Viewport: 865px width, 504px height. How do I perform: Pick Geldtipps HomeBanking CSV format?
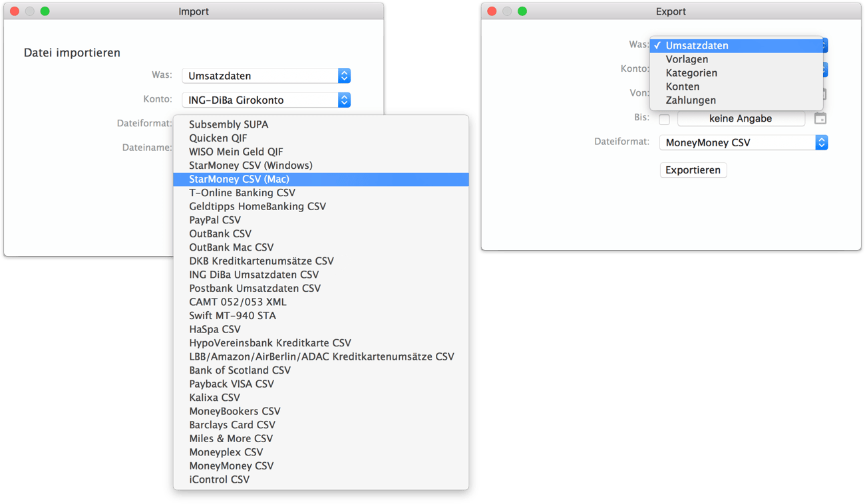pos(321,206)
